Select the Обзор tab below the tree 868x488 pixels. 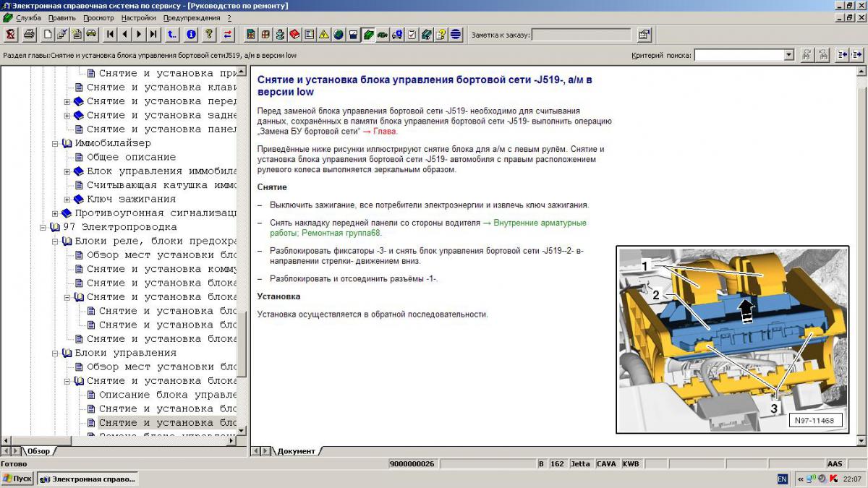(x=38, y=451)
